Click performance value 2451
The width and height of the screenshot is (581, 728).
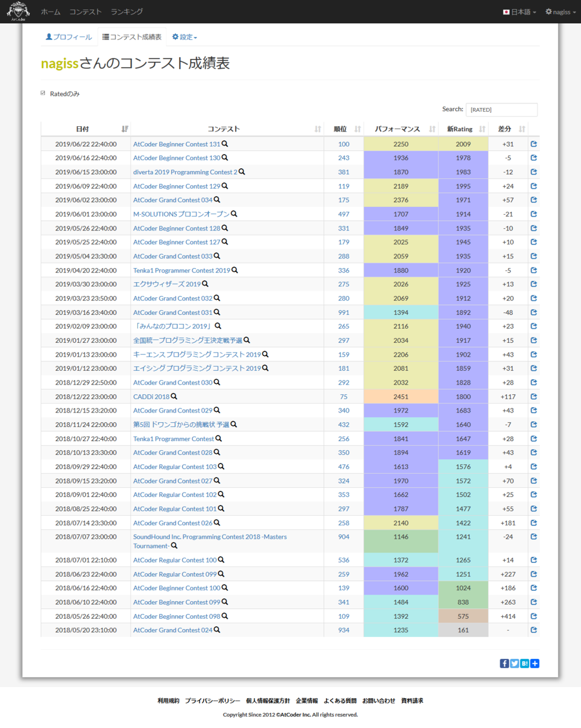(401, 396)
